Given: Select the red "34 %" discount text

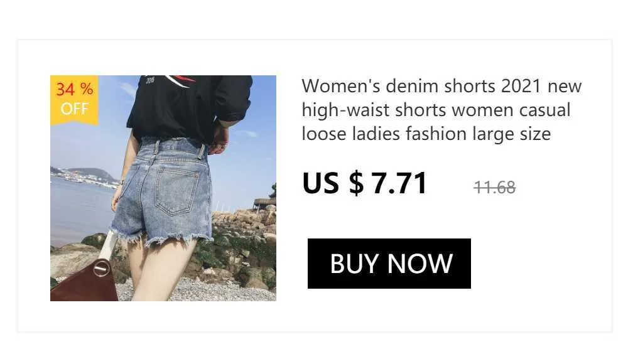Looking at the screenshot, I should (x=75, y=89).
